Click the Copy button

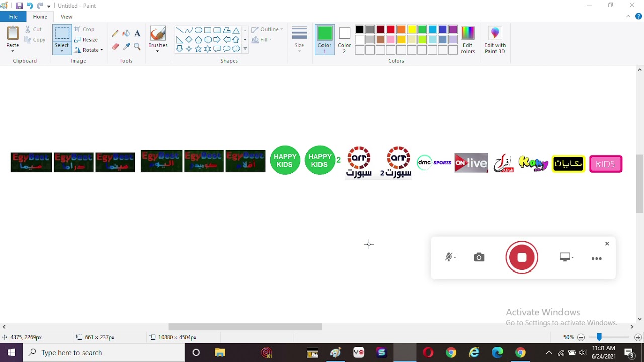point(35,40)
